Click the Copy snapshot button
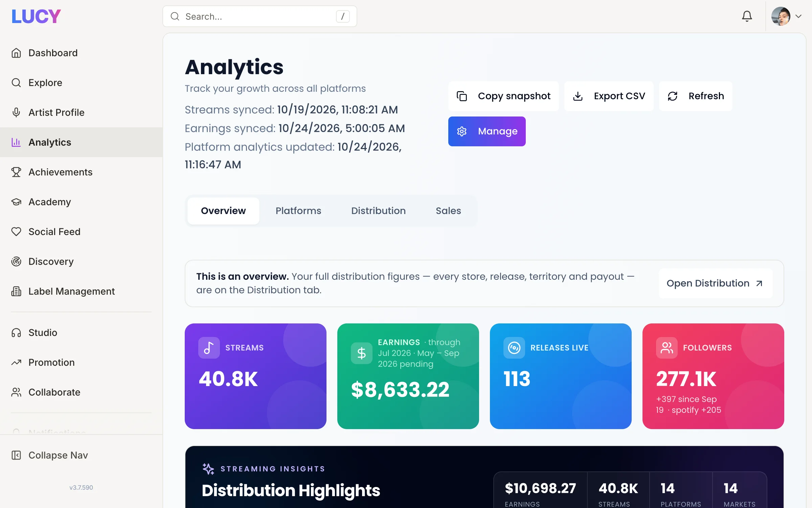Image resolution: width=812 pixels, height=508 pixels. [x=503, y=96]
